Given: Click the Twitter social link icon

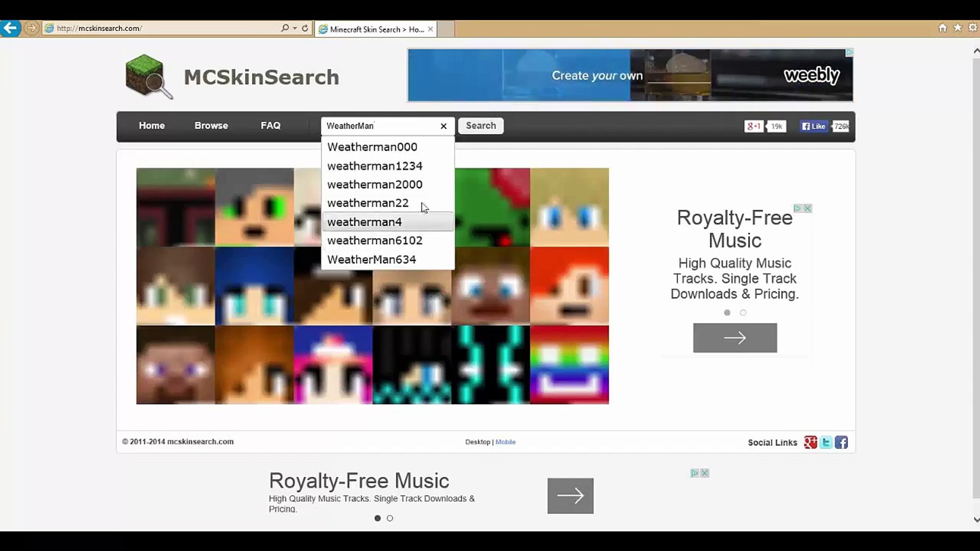Looking at the screenshot, I should coord(826,442).
